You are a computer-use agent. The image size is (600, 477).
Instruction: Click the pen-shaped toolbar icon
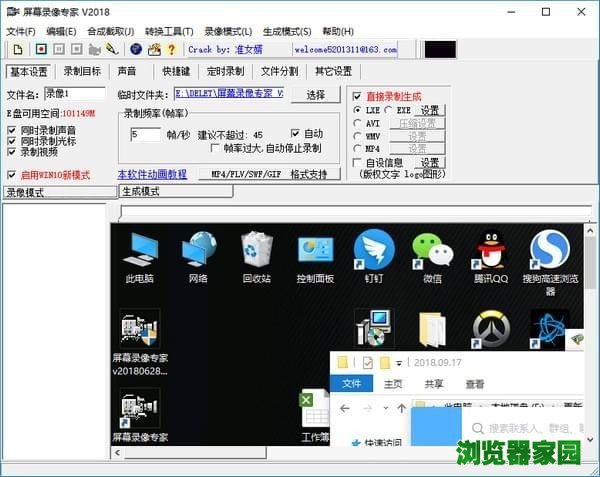coord(112,49)
